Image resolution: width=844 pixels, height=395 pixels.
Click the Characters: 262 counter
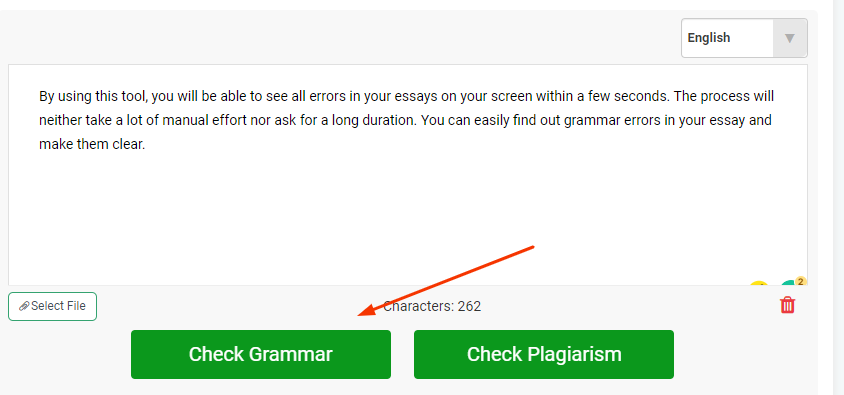(x=432, y=306)
